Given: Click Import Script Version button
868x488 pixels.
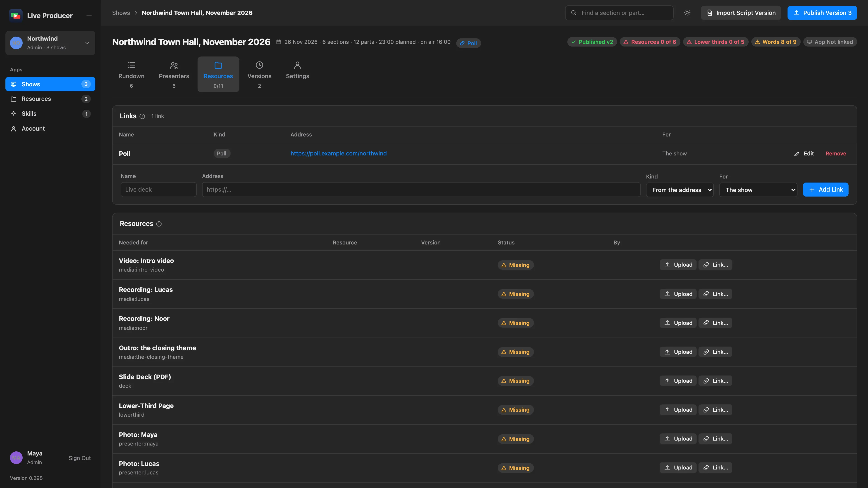Looking at the screenshot, I should coord(741,13).
